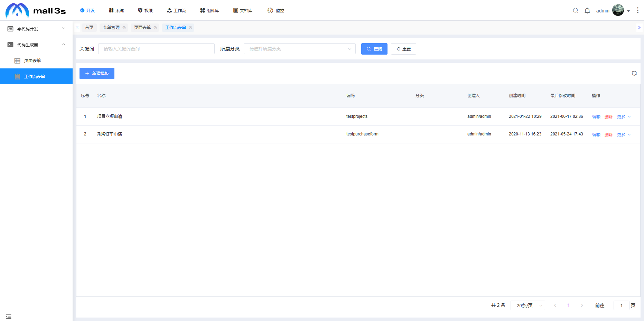Close the 菜单管理 tab
The height and width of the screenshot is (321, 644).
point(124,28)
